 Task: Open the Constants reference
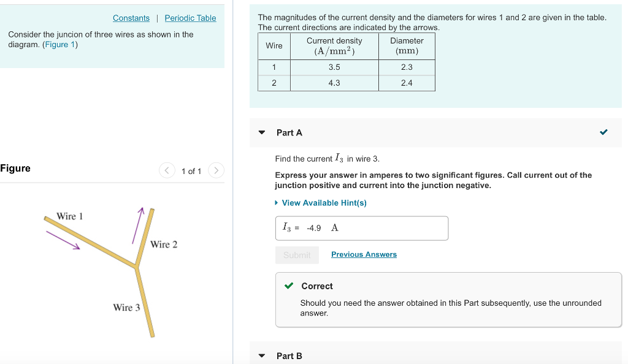[131, 18]
